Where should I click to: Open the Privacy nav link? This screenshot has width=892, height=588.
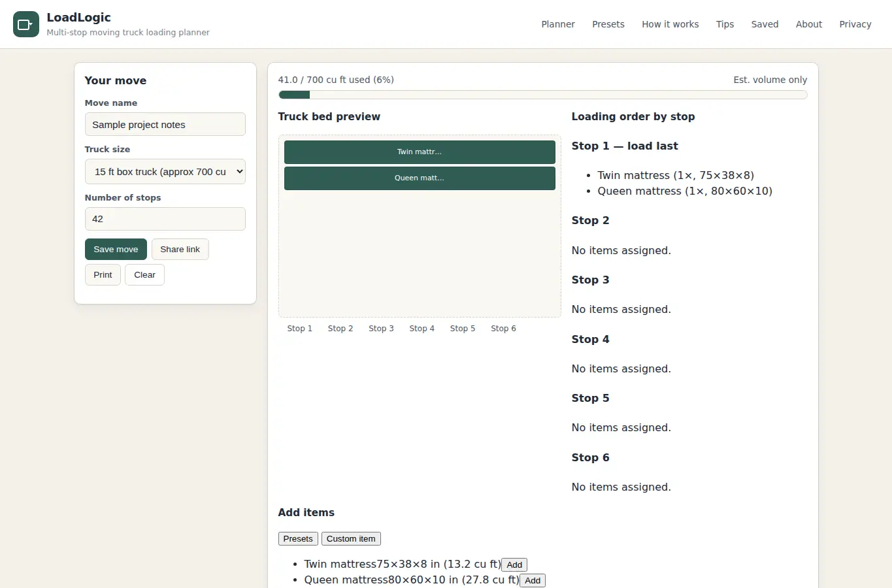(x=855, y=24)
